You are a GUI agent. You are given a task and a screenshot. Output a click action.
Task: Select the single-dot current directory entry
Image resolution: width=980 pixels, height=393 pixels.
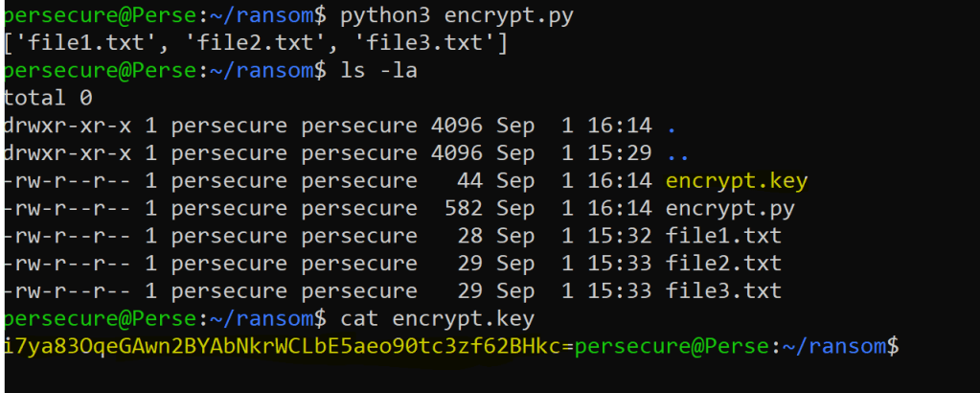[x=671, y=126]
